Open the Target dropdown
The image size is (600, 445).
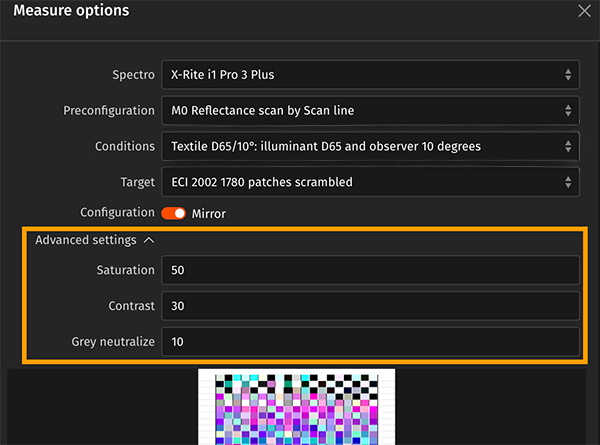[x=368, y=182]
